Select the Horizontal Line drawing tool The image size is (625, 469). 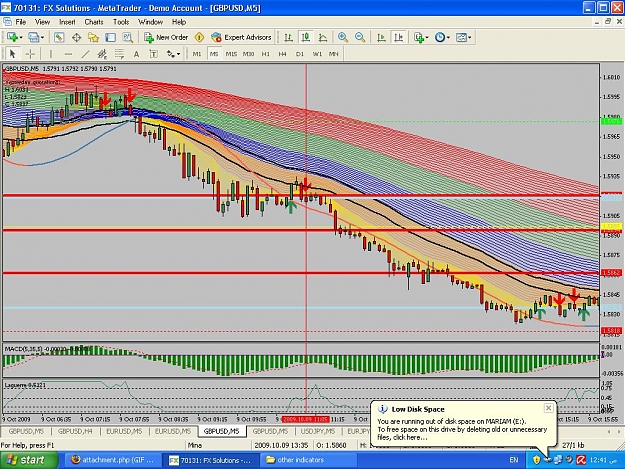coord(68,54)
